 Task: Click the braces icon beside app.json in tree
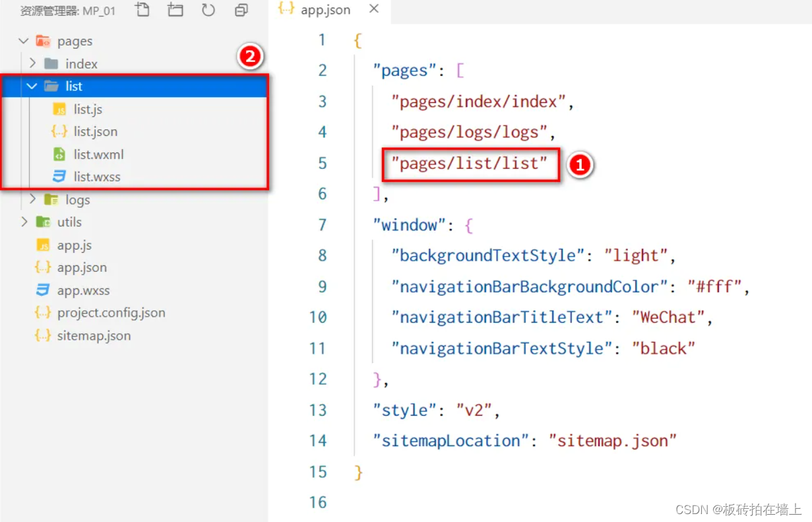43,268
